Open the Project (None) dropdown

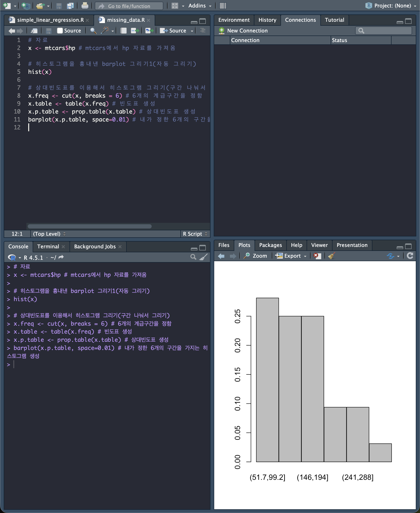coord(392,6)
